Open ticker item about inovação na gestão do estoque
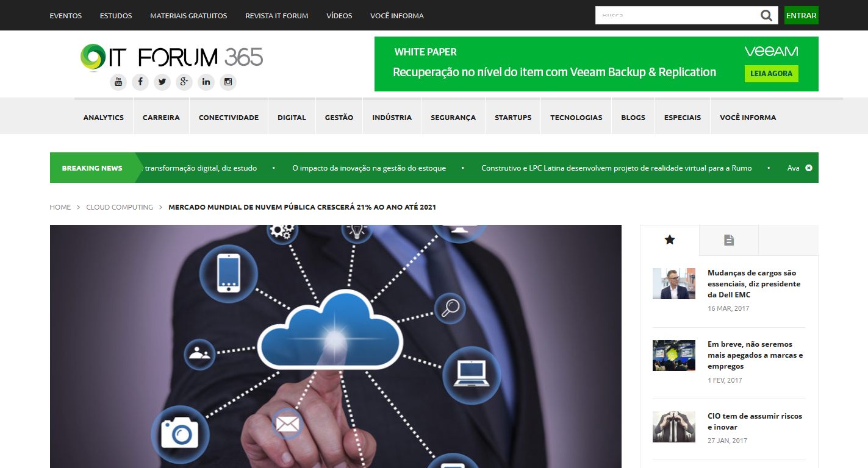The image size is (868, 468). (369, 168)
